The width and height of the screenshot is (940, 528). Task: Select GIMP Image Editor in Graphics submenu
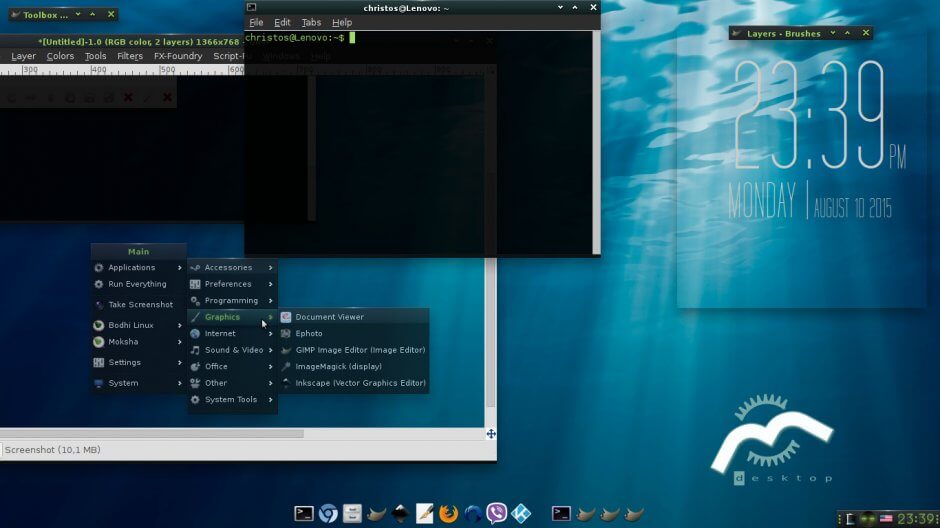tap(354, 350)
